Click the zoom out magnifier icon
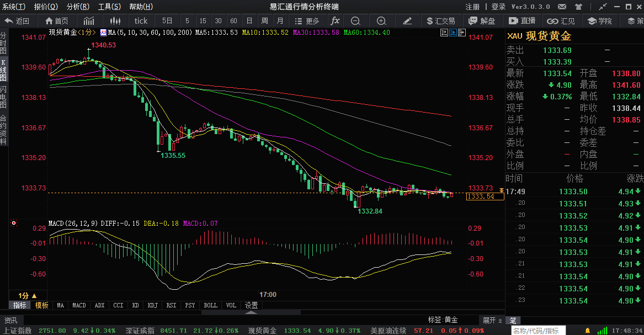Screen dimensions: 644x335 (x=356, y=21)
